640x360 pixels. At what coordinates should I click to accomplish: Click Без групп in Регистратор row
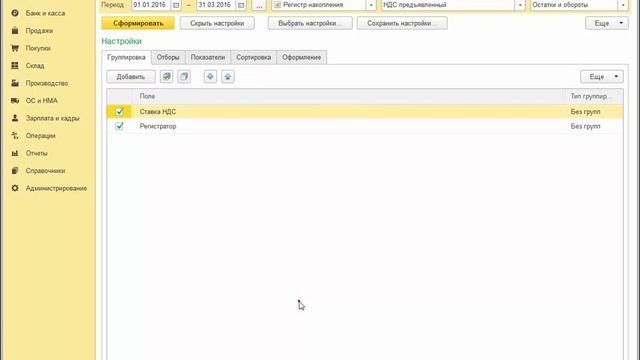tap(585, 126)
